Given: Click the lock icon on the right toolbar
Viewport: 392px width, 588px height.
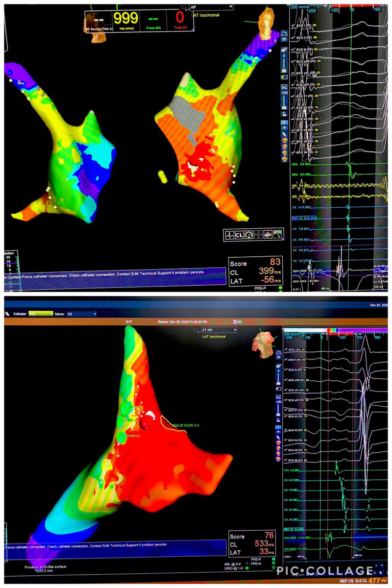Looking at the screenshot, I should [x=284, y=114].
